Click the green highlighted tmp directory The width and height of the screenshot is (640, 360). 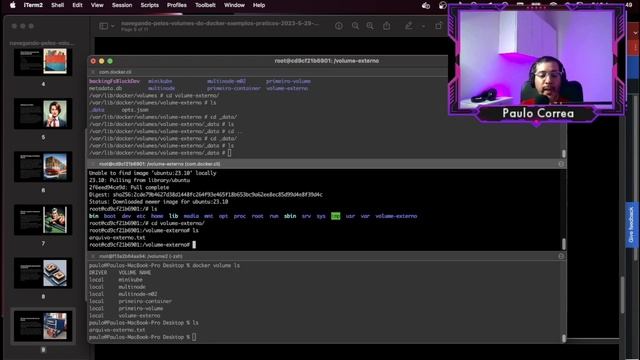point(336,216)
